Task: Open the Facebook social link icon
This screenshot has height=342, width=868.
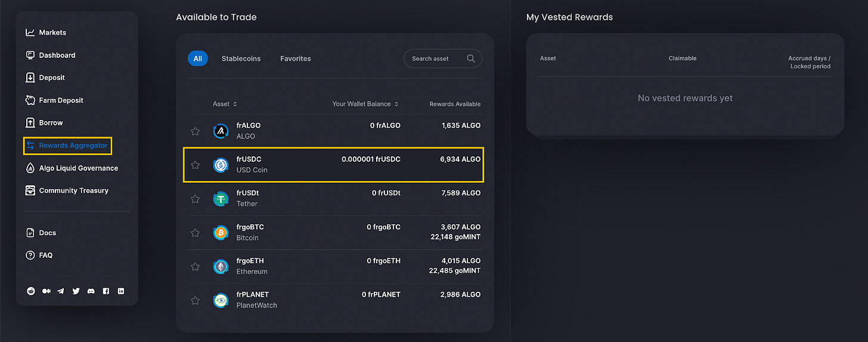Action: tap(106, 291)
